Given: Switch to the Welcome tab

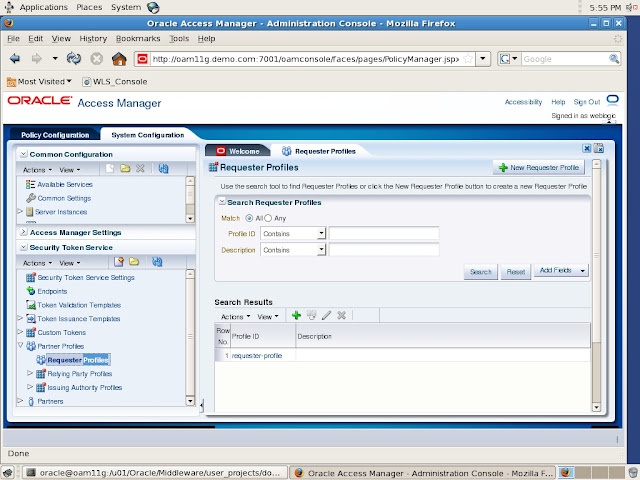Looking at the screenshot, I should pos(238,151).
